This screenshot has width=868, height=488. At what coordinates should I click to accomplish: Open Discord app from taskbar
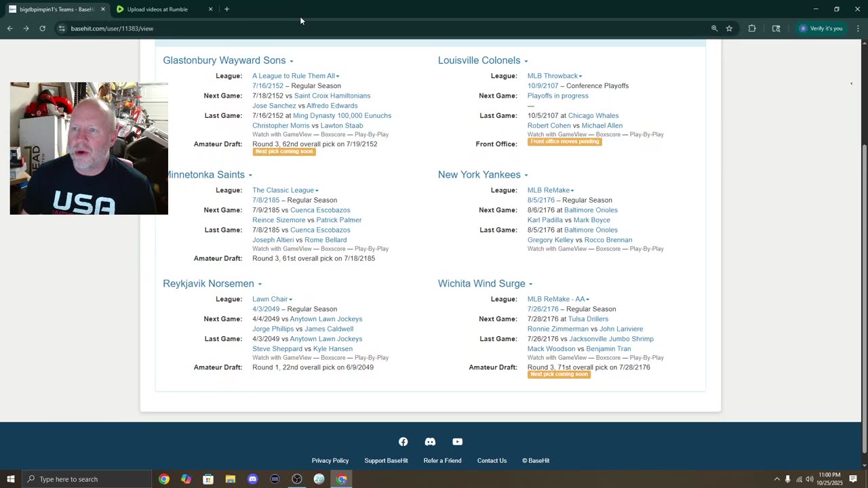pyautogui.click(x=252, y=479)
